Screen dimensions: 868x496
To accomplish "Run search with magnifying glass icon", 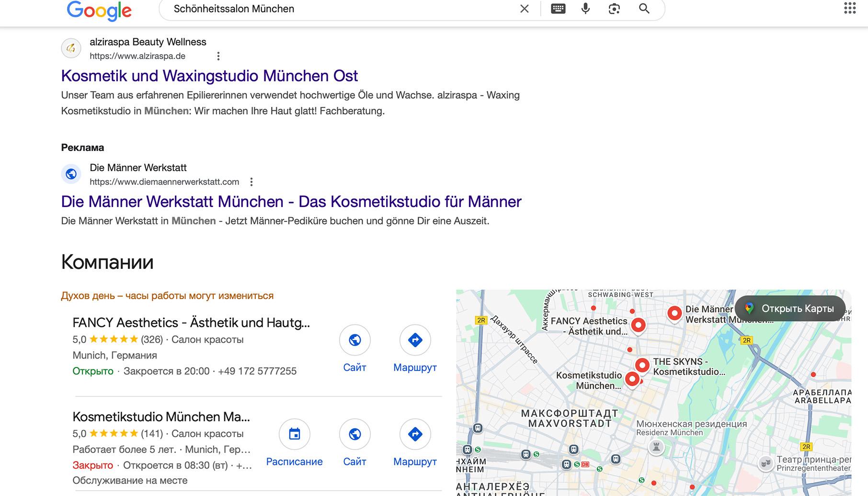I will pos(644,9).
